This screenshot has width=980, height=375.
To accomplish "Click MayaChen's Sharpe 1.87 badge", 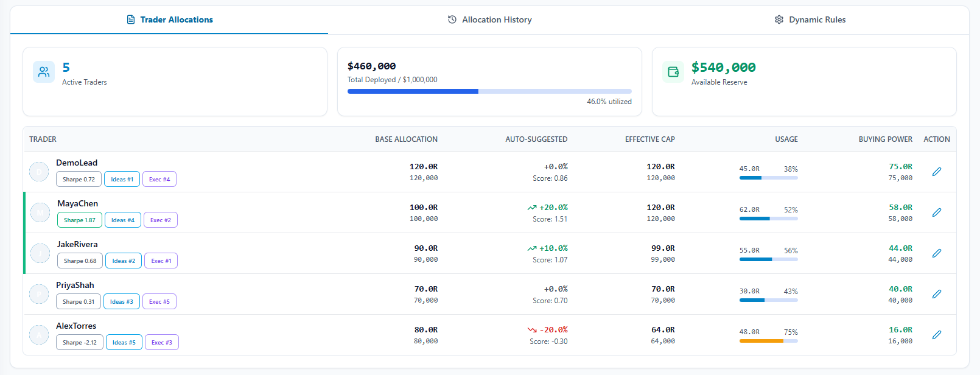I will pos(80,220).
